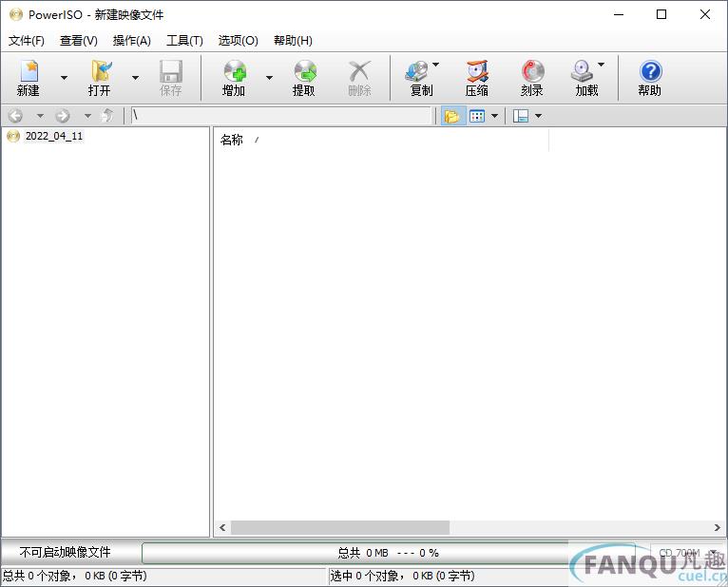Open the 选项(O) menu

(239, 41)
